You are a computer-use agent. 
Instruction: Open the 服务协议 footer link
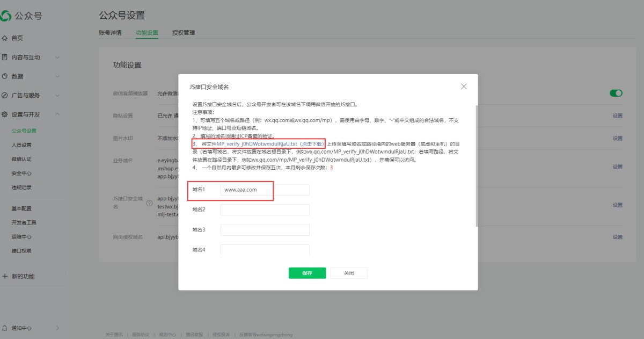click(141, 335)
